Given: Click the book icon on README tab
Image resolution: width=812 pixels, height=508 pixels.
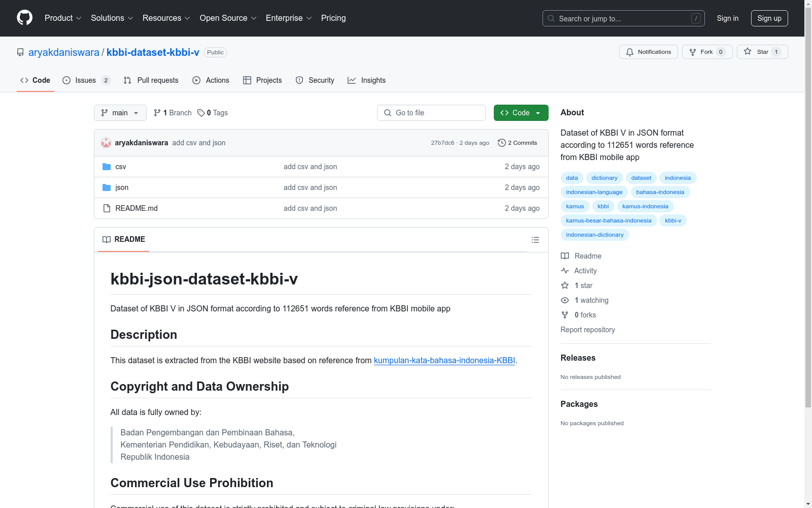Looking at the screenshot, I should (107, 239).
